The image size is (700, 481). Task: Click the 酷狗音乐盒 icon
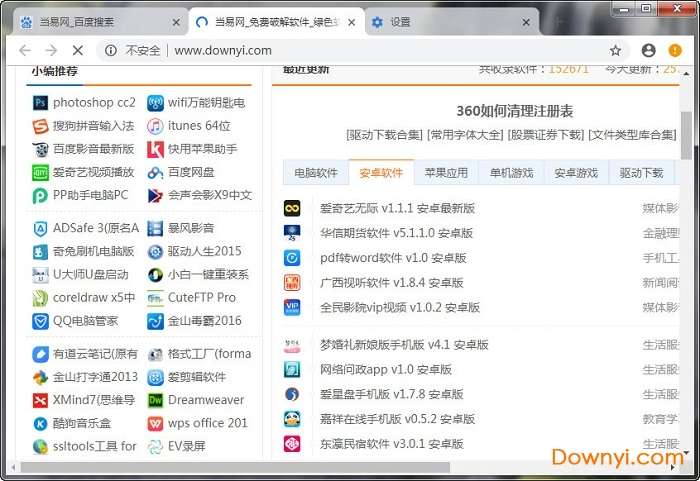40,423
